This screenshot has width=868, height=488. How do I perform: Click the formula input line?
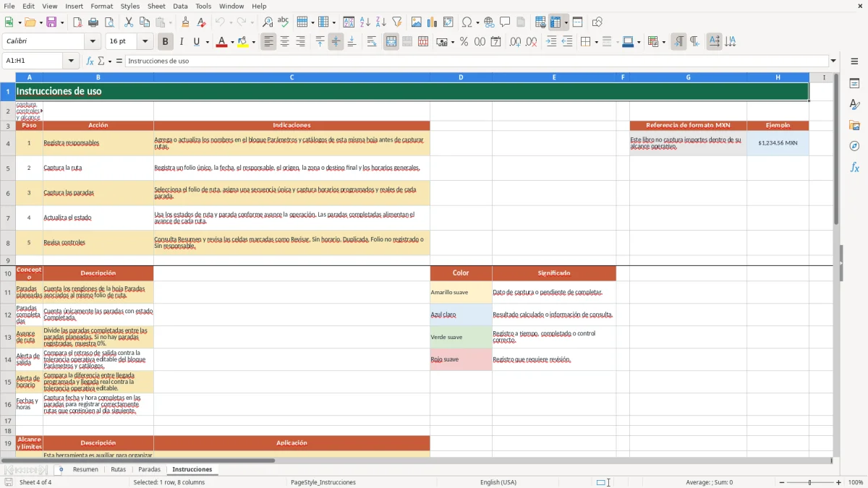coord(476,61)
